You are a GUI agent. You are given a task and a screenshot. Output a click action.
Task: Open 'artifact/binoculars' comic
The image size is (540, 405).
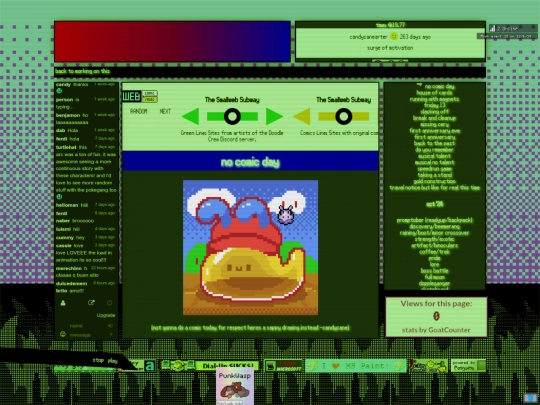pos(434,246)
